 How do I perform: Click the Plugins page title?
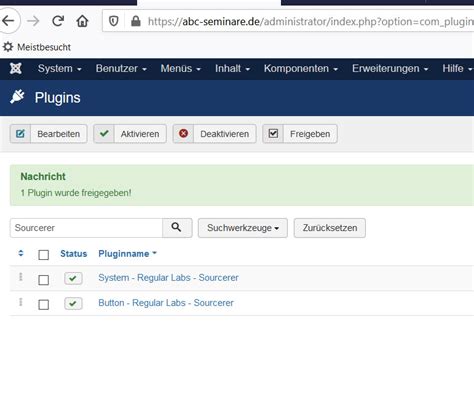click(x=57, y=98)
